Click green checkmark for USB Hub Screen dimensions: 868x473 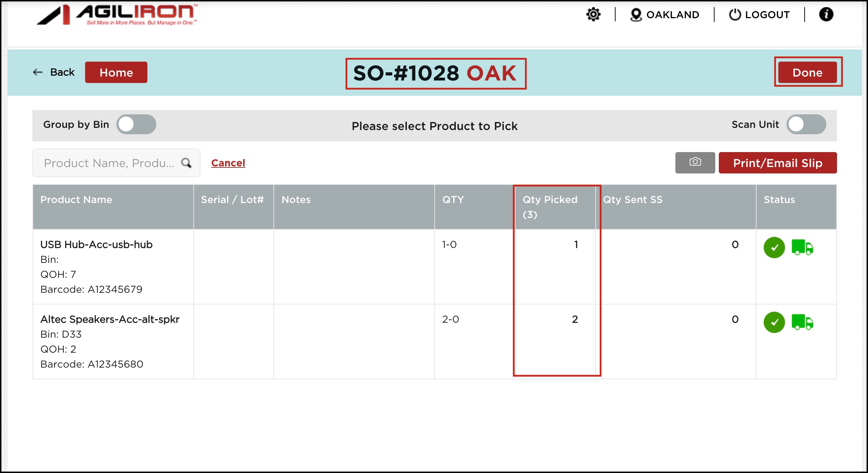point(774,248)
